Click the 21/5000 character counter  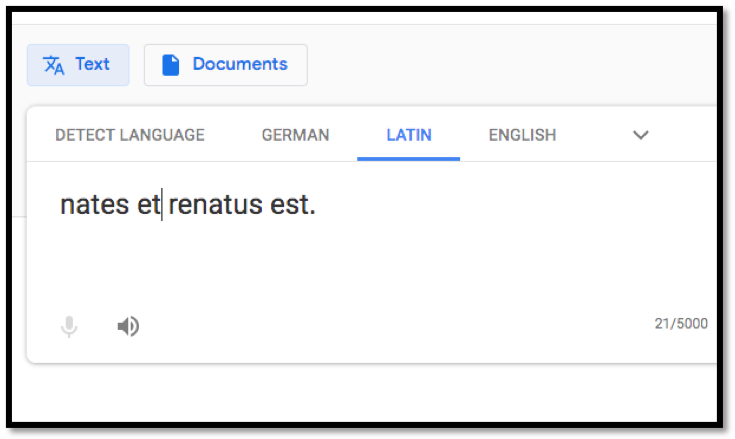click(x=681, y=324)
